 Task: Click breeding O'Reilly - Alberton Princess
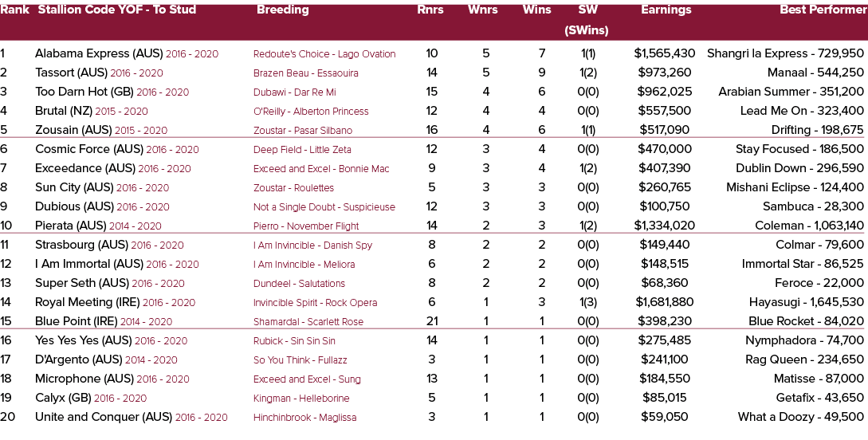[311, 112]
